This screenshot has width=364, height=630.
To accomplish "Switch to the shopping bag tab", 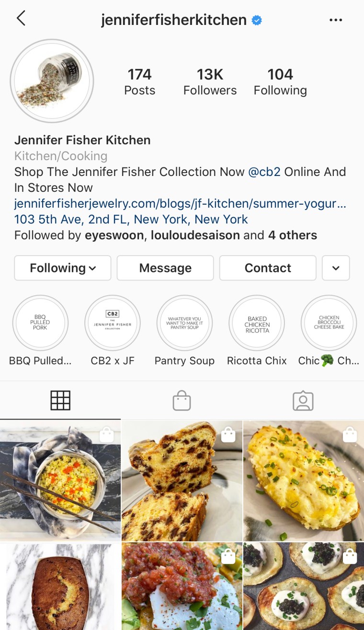I will pos(182,400).
